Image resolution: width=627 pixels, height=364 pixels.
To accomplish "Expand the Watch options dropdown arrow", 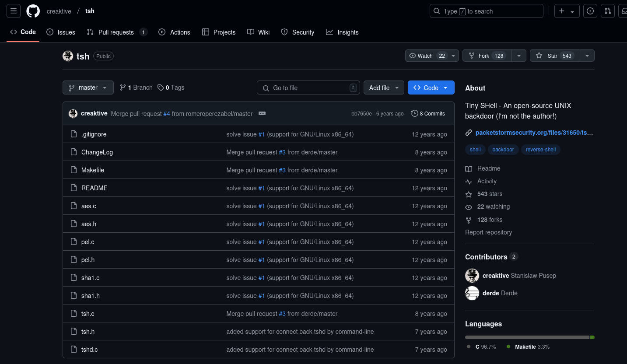I will click(454, 56).
